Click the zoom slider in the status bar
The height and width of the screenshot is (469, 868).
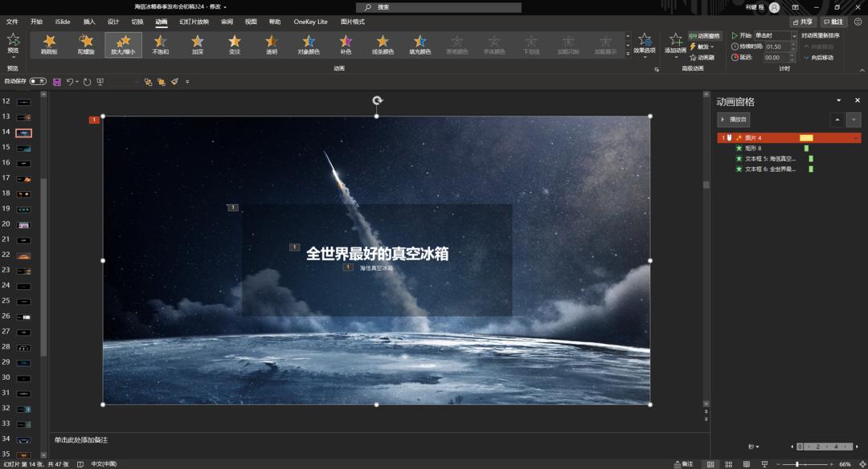(x=797, y=464)
